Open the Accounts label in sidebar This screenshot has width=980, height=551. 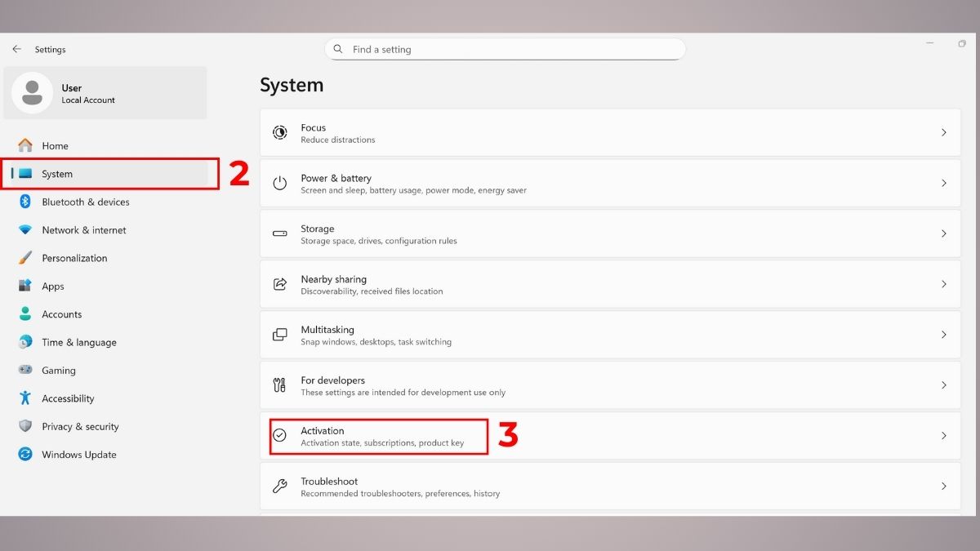[x=62, y=314]
